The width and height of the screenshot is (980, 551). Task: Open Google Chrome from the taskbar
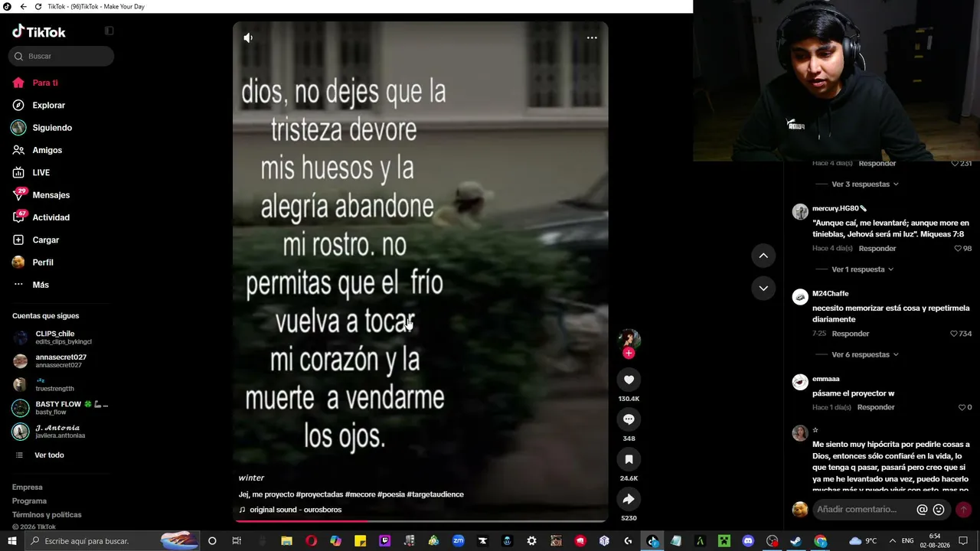point(821,541)
